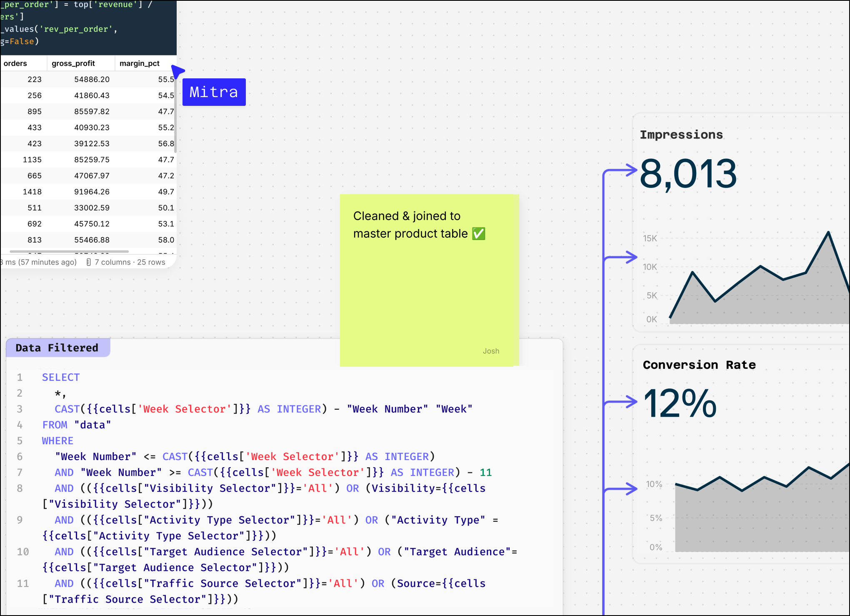The image size is (850, 616).
Task: Open the yellow sticky note by Josh
Action: pos(429,280)
